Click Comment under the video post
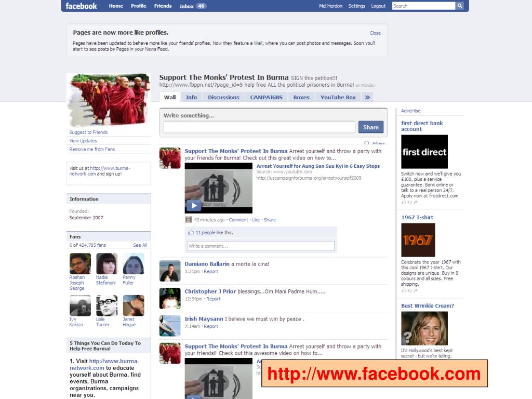Image resolution: width=532 pixels, height=399 pixels. 238,220
